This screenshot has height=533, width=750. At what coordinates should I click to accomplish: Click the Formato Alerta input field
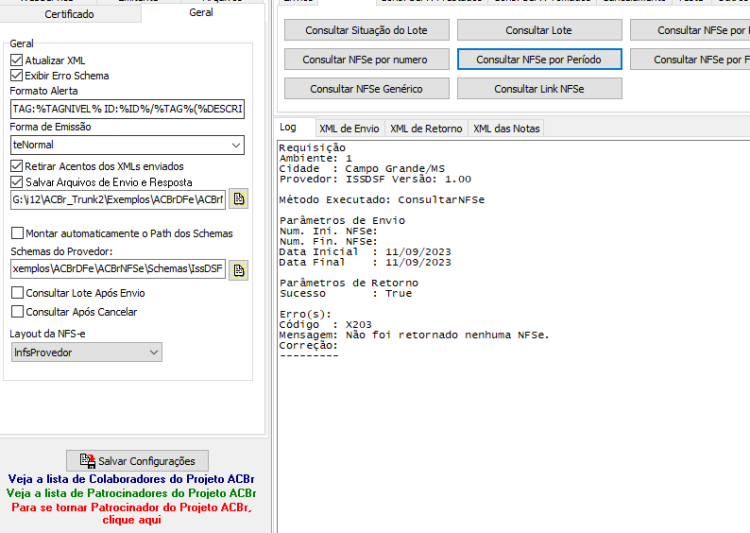coord(127,109)
